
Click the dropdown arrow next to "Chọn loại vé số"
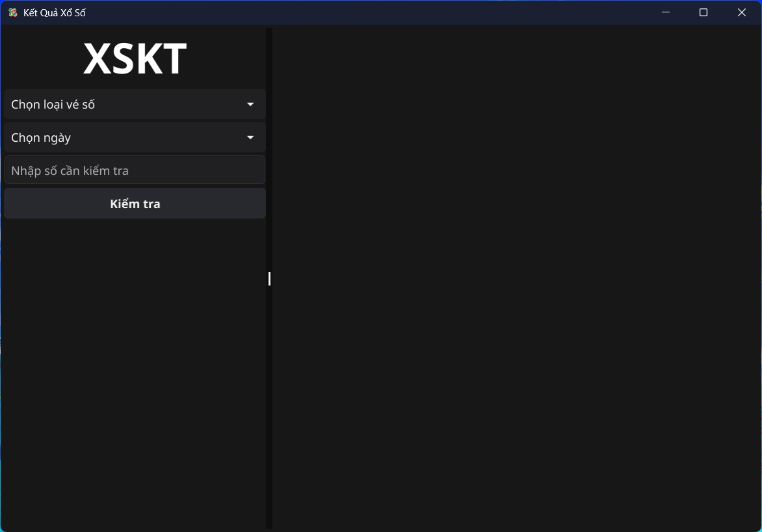pos(250,104)
